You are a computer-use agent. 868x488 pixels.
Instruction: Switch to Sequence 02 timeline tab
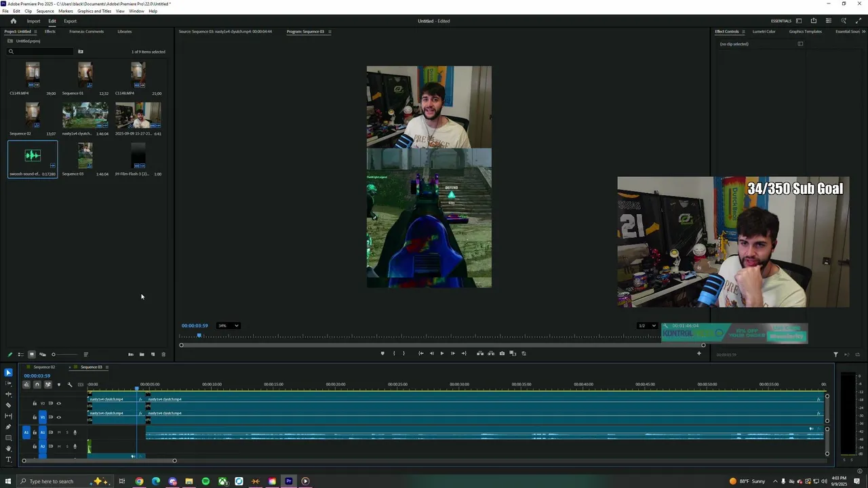(x=44, y=367)
